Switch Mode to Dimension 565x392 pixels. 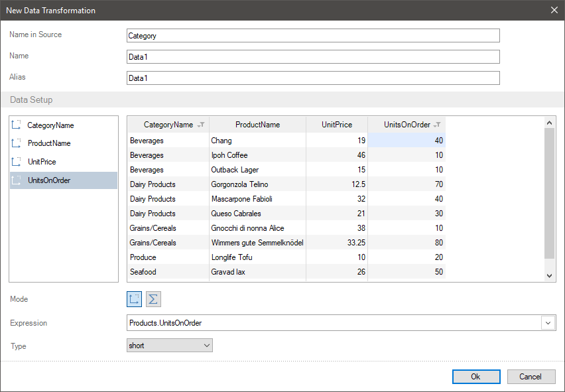pos(135,299)
